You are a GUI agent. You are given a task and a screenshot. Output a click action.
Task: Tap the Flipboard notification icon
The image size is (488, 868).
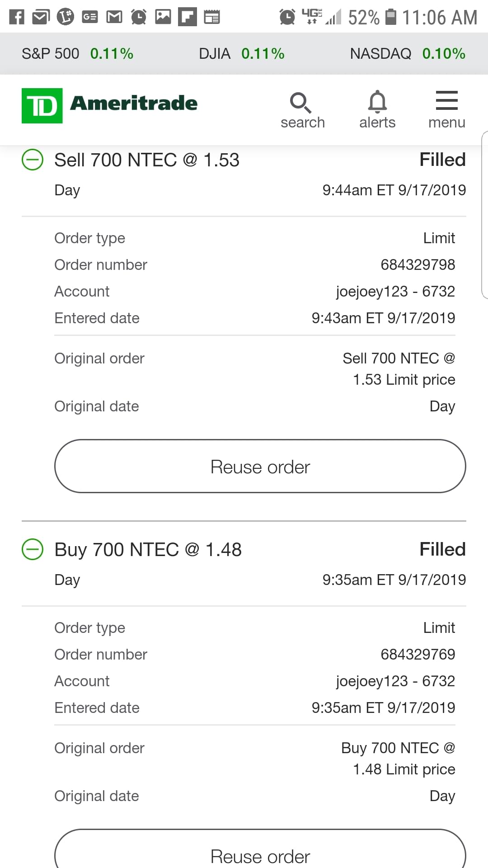(187, 17)
